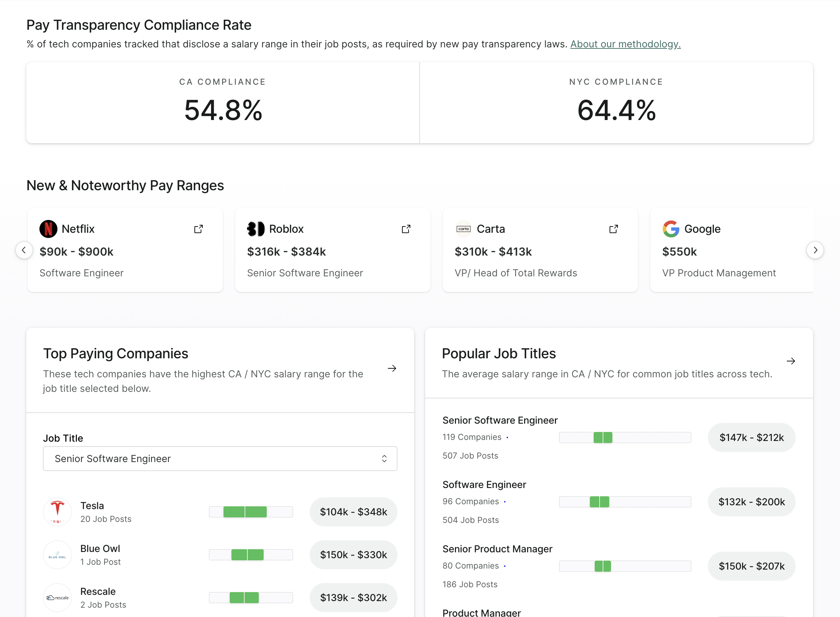Image resolution: width=840 pixels, height=617 pixels.
Task: Click the Netflix logo
Action: 48,229
